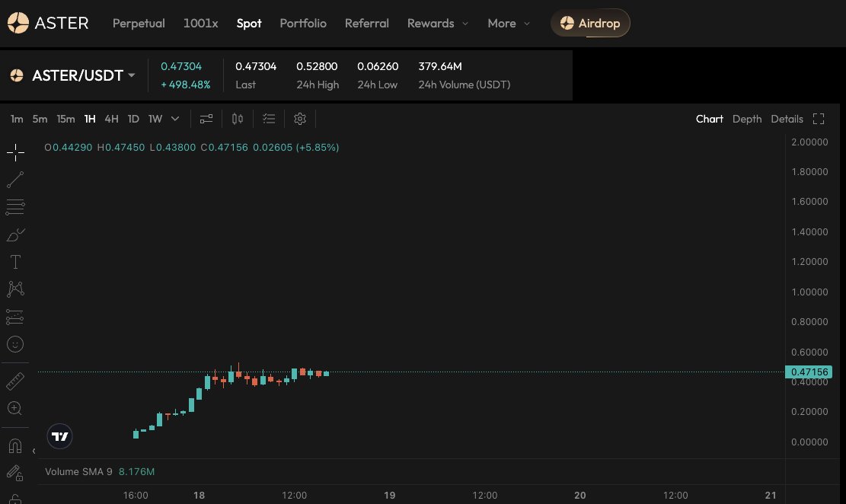Change the candlestick chart type
Image resolution: width=846 pixels, height=504 pixels.
click(x=238, y=119)
